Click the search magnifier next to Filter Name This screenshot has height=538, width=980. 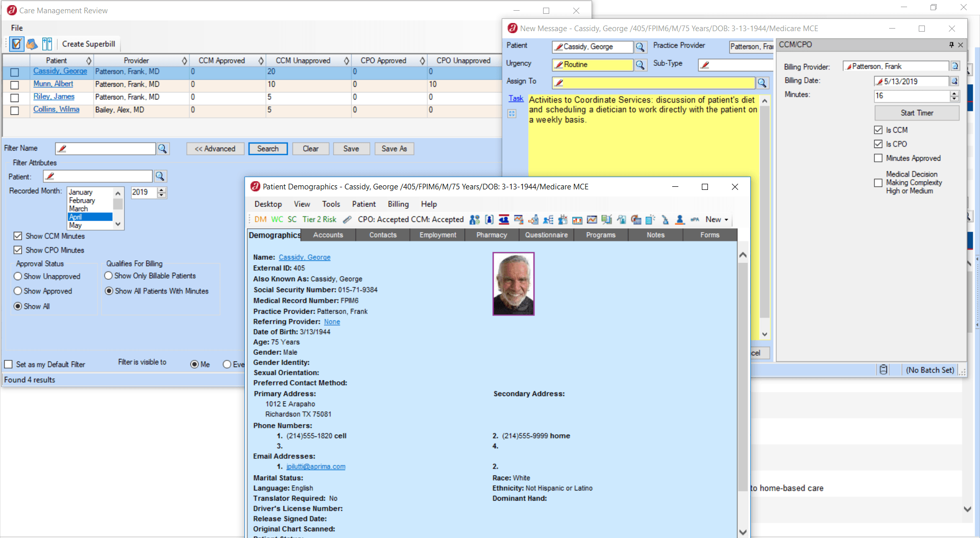tap(162, 149)
